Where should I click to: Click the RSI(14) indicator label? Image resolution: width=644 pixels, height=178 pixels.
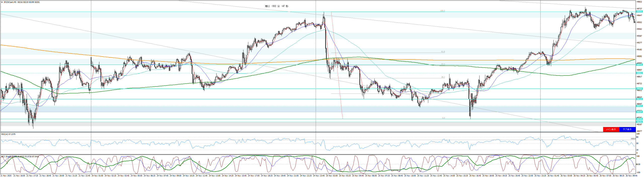(8, 134)
